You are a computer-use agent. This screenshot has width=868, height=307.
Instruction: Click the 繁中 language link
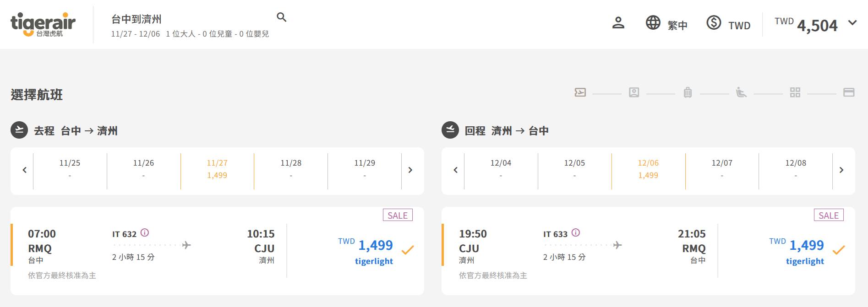point(677,26)
